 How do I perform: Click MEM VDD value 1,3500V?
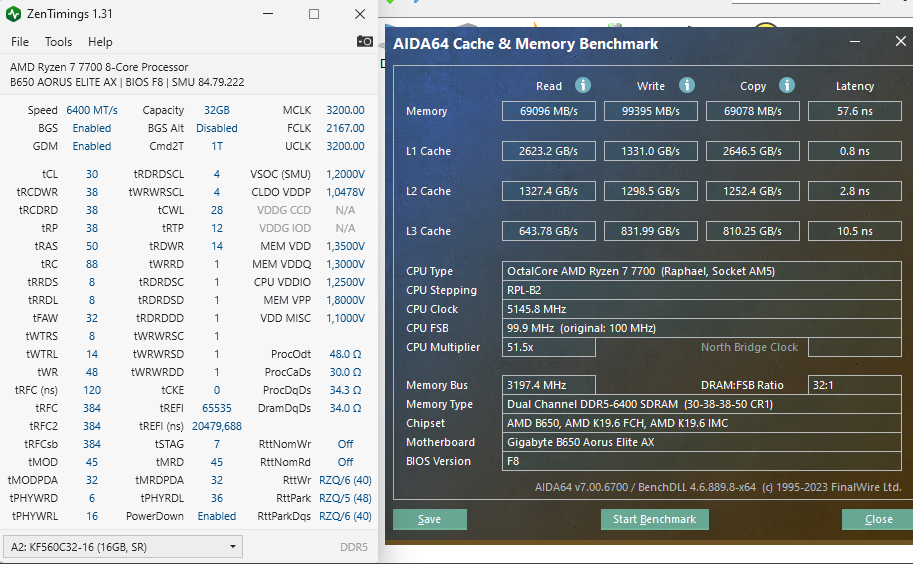(345, 246)
